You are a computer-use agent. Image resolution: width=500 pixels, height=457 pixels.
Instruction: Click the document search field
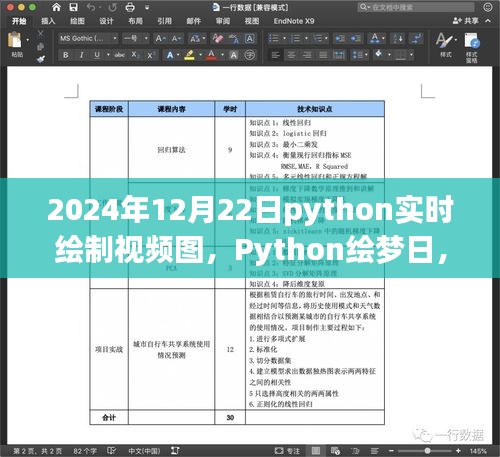tap(416, 7)
